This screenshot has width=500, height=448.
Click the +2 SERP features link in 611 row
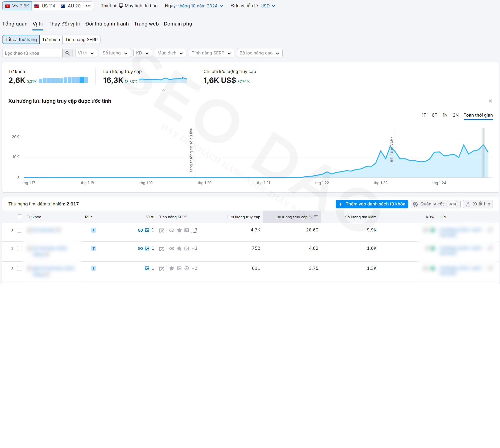(195, 268)
